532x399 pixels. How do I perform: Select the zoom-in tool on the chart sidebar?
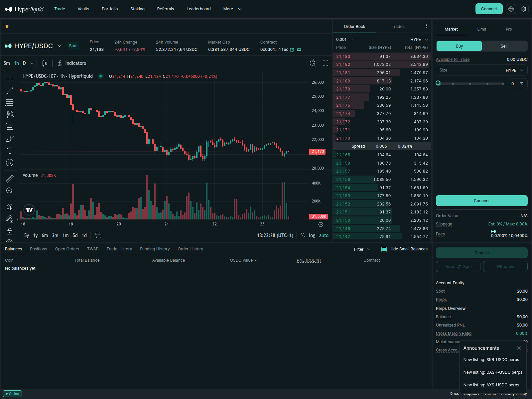(10, 191)
